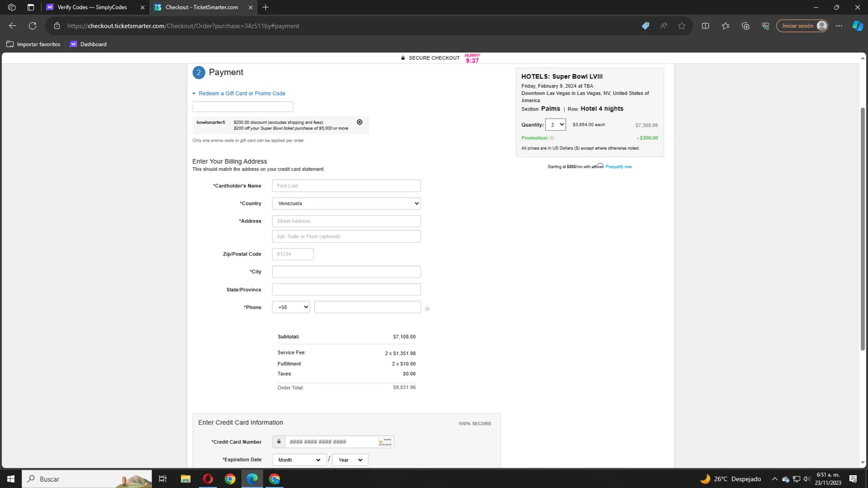Open the expiration Year dropdown
Image resolution: width=868 pixels, height=488 pixels.
click(x=350, y=460)
